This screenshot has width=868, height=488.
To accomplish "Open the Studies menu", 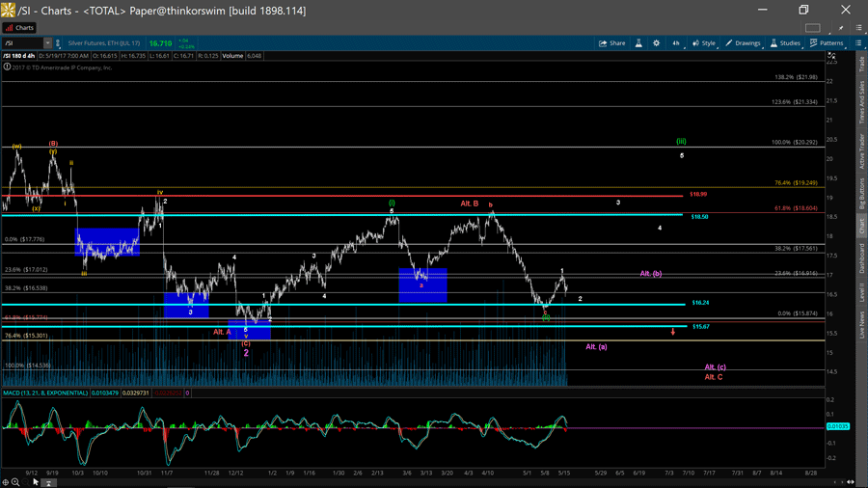I will click(x=785, y=43).
